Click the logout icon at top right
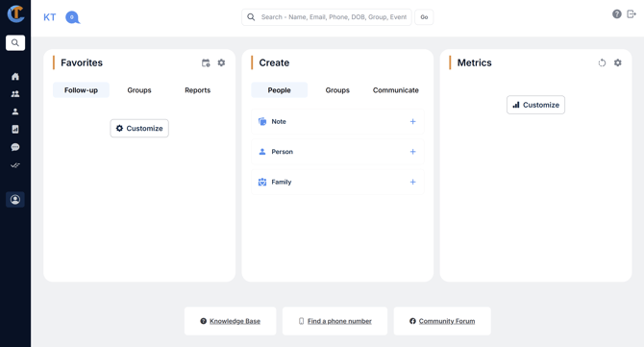This screenshot has height=347, width=644. pyautogui.click(x=632, y=14)
